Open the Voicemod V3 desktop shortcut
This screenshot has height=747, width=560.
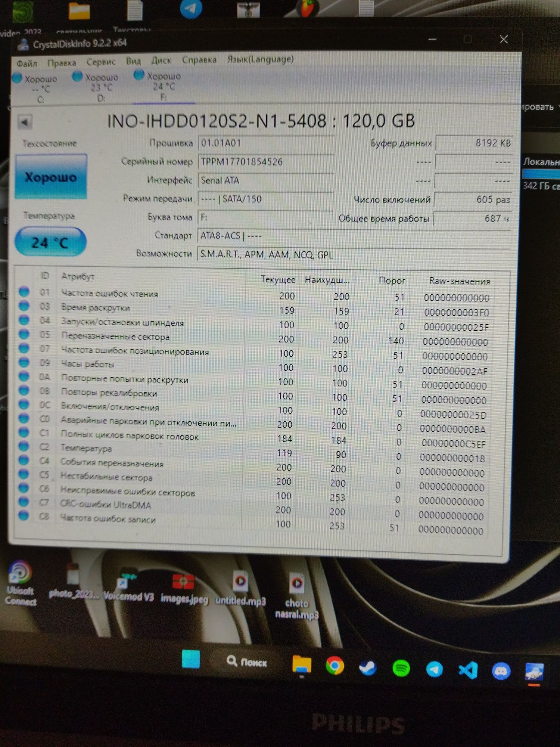pos(128,588)
